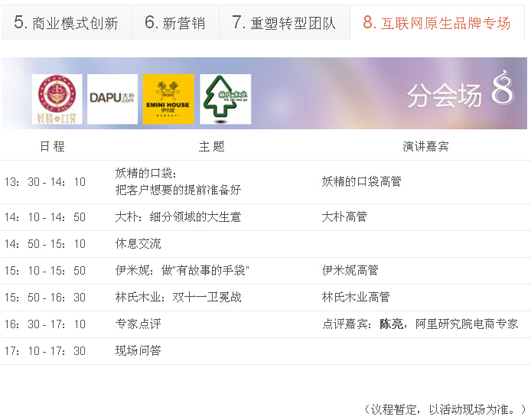This screenshot has height=420, width=531.
Task: Select time slot 13:30 - 14:10
Action: point(45,182)
